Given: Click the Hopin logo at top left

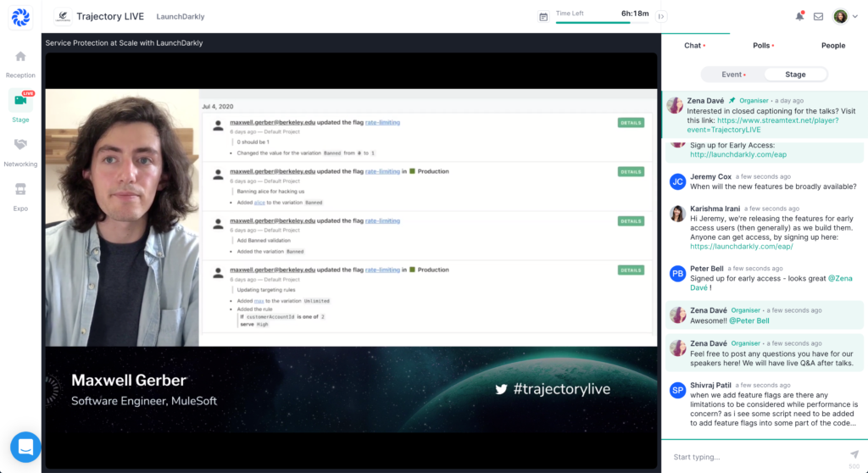Looking at the screenshot, I should pyautogui.click(x=20, y=16).
